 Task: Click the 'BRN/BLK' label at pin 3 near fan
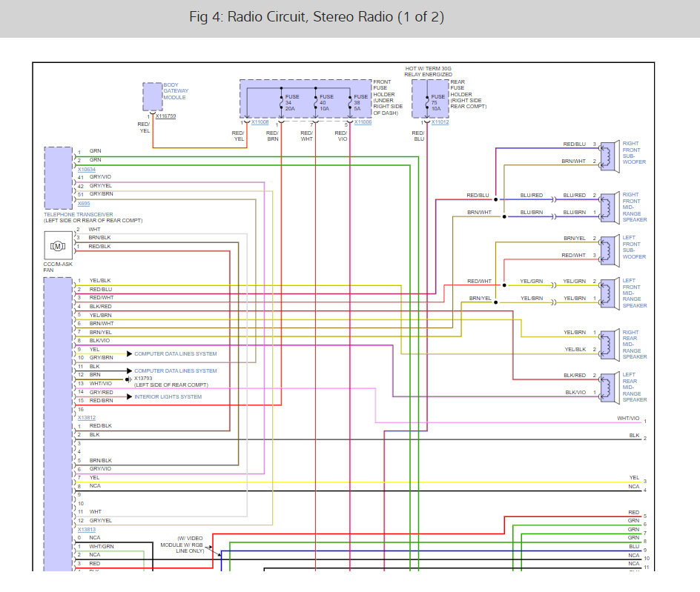[99, 238]
